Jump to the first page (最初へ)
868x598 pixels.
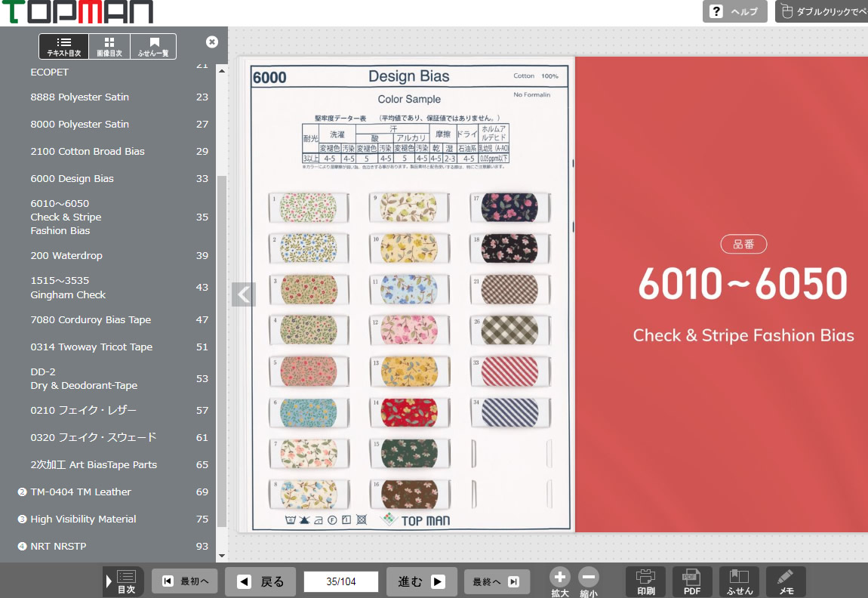[x=185, y=581]
